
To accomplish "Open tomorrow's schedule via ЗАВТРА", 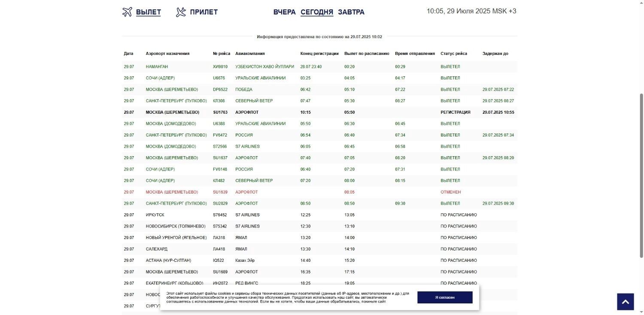I will point(351,12).
